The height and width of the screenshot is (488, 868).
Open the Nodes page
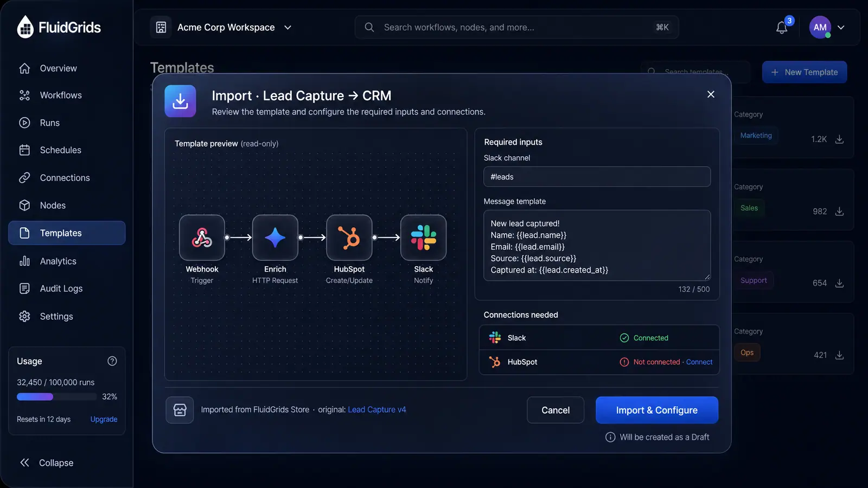(67, 206)
